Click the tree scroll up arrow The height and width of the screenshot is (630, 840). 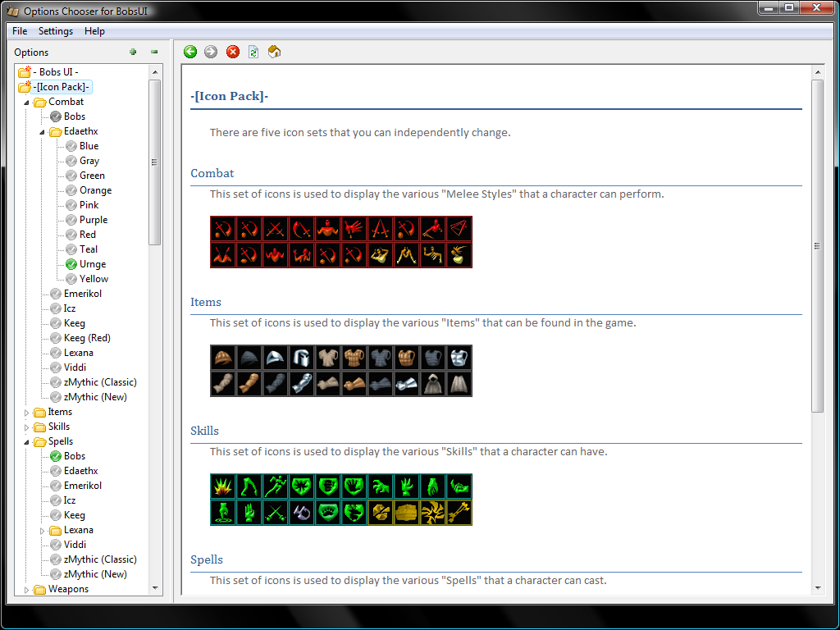tap(155, 72)
